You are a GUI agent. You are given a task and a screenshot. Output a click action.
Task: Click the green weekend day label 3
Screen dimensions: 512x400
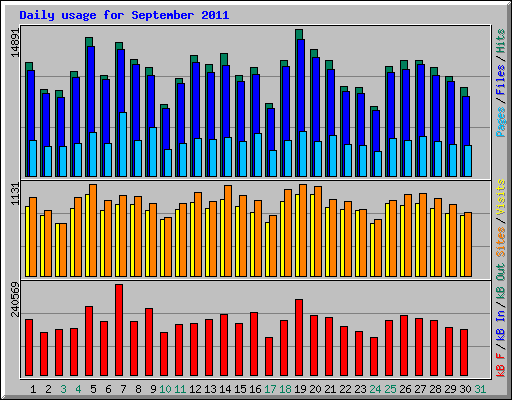coord(63,389)
